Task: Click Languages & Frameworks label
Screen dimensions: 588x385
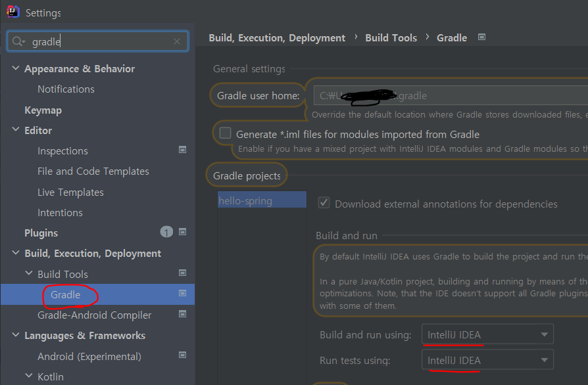Action: click(x=85, y=336)
